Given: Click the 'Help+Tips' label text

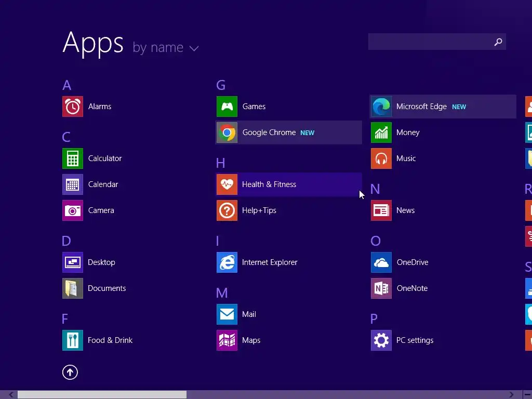Looking at the screenshot, I should coord(259,210).
